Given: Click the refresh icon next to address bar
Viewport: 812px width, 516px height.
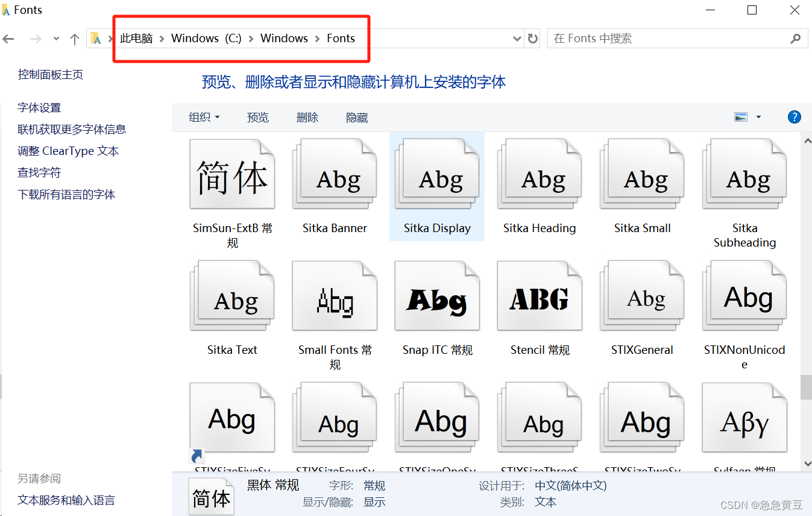Looking at the screenshot, I should (x=533, y=38).
